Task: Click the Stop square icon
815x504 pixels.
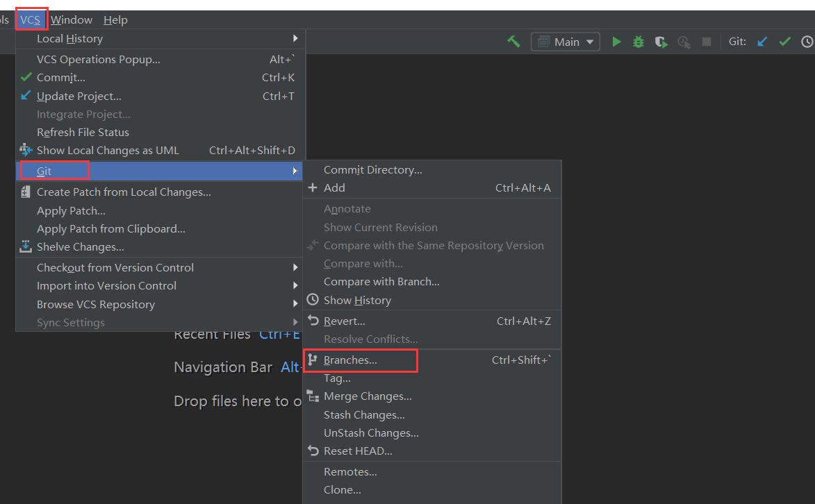Action: [707, 42]
